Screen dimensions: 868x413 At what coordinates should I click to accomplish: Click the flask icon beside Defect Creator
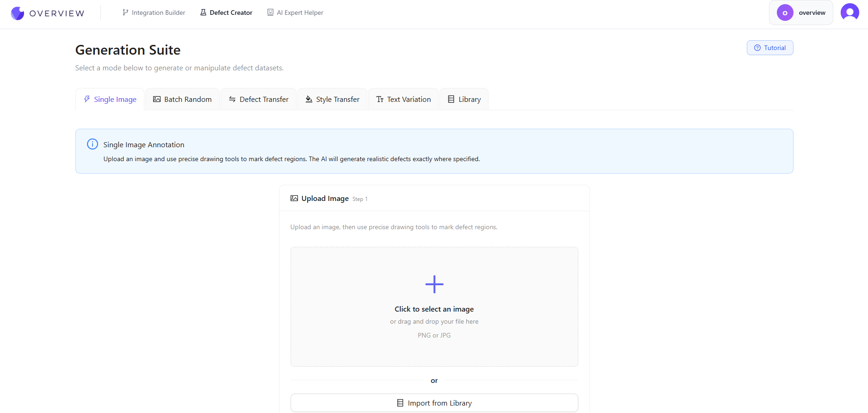click(203, 13)
